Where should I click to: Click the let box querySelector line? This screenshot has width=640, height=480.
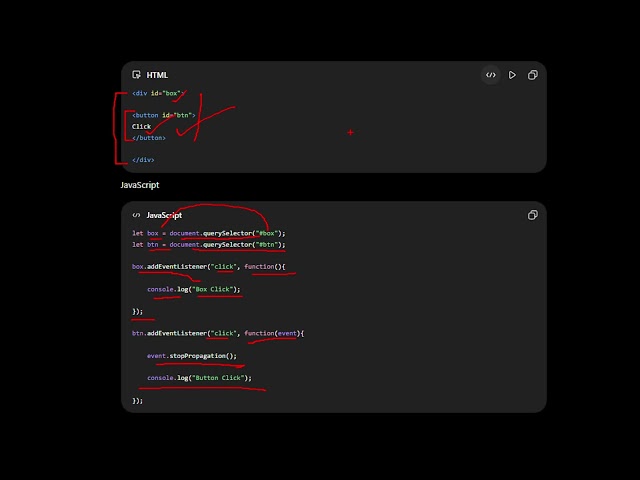click(209, 233)
